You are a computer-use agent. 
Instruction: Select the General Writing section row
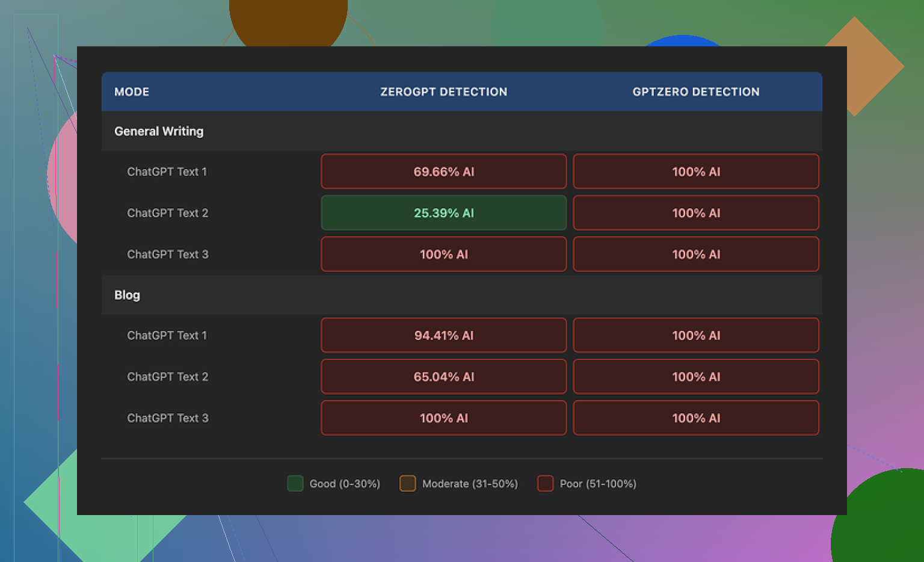(x=159, y=131)
